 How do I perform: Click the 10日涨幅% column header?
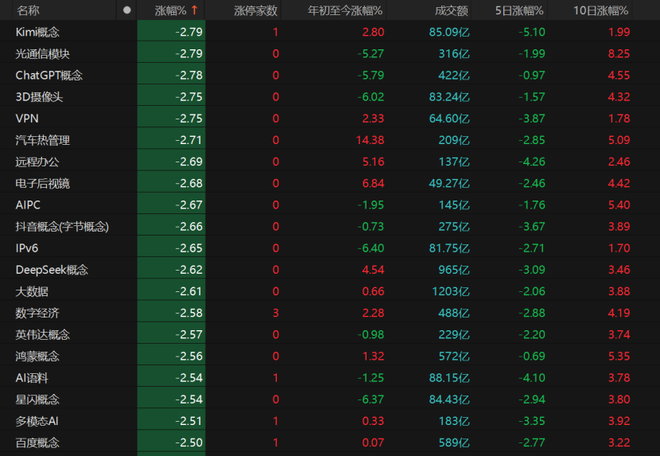(602, 10)
